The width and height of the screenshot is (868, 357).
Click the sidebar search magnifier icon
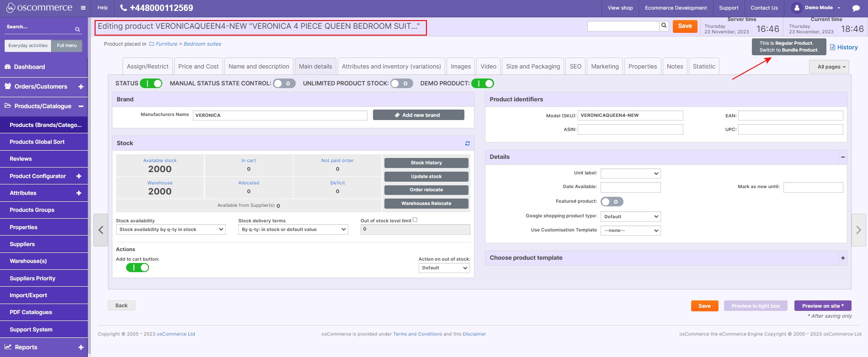pyautogui.click(x=77, y=29)
